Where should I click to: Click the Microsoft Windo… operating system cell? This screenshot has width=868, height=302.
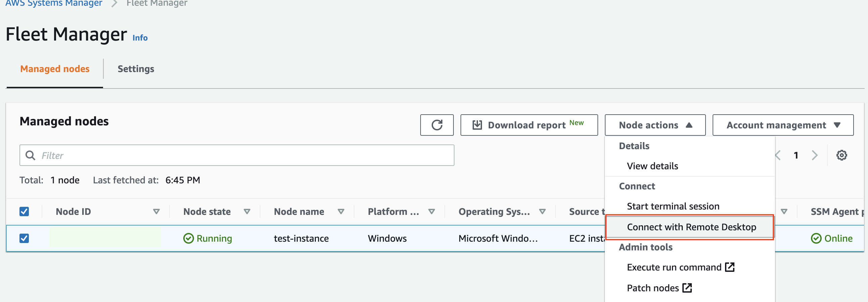coord(498,238)
